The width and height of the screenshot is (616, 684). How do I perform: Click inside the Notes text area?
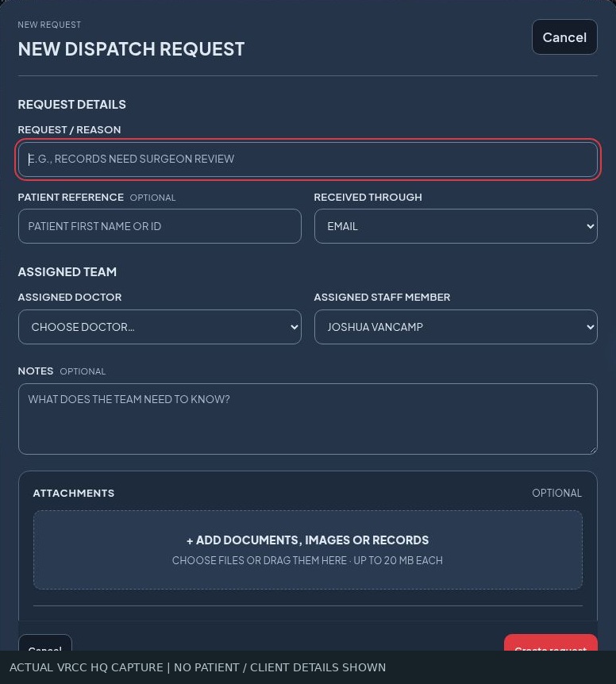[x=307, y=419]
